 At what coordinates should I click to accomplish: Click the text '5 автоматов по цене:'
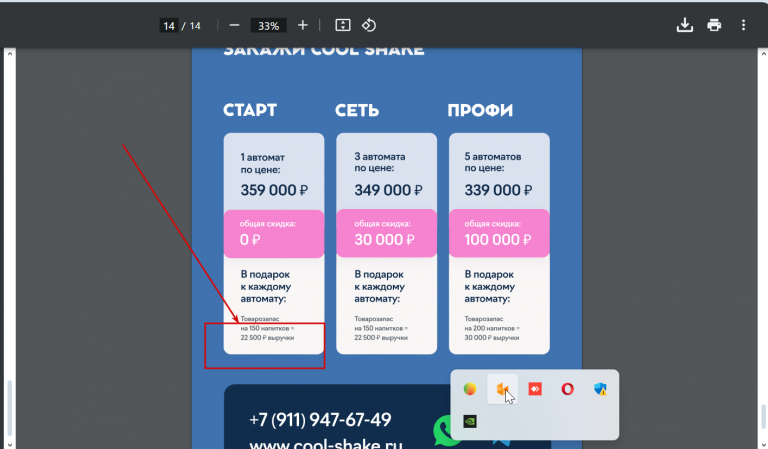pos(493,162)
